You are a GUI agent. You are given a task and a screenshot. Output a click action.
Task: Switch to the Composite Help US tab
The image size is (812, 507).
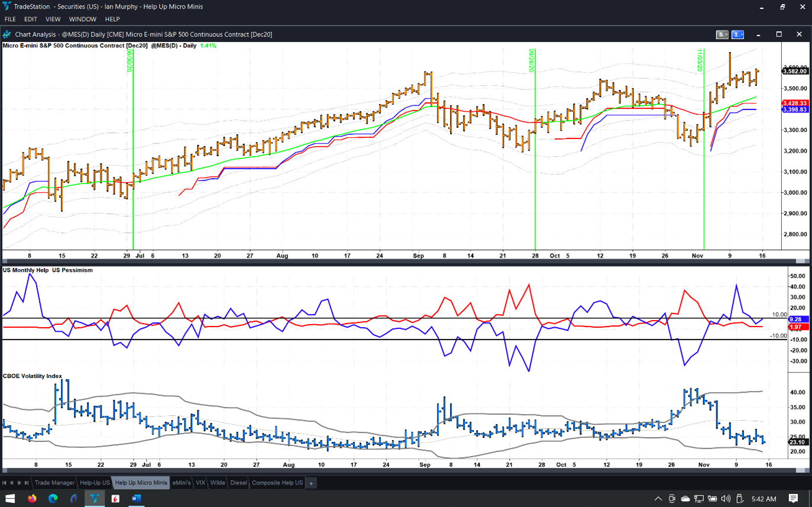[x=277, y=483]
